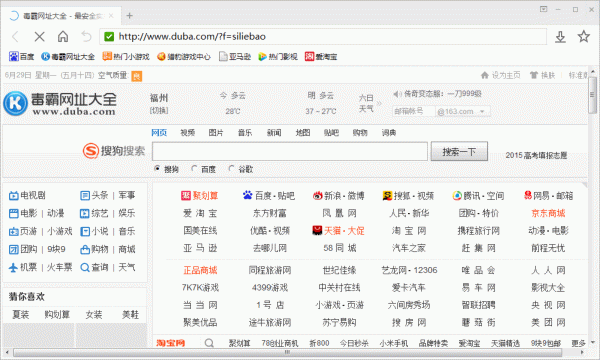Open the 淘宝网 link at bottom
This screenshot has height=360, width=600.
click(x=171, y=343)
